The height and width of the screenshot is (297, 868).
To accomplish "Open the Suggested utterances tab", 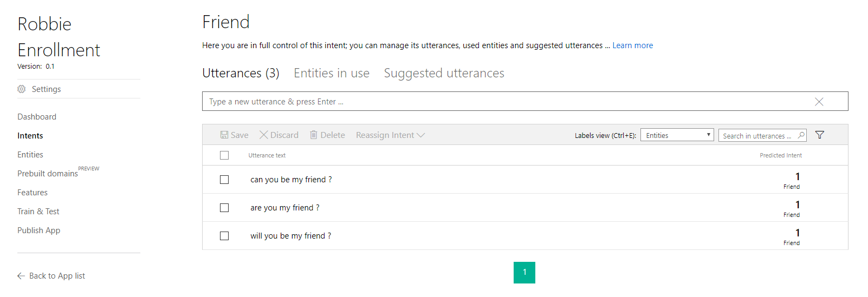I will 444,74.
